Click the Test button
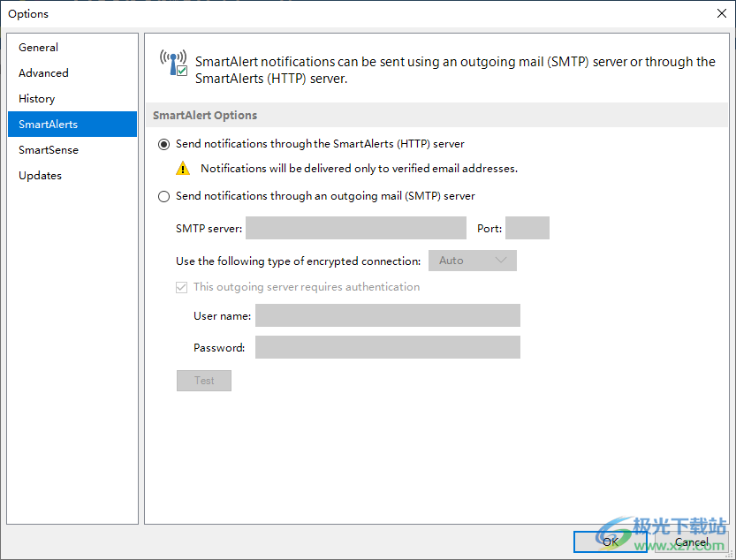Screen dimensions: 736x560 point(204,381)
